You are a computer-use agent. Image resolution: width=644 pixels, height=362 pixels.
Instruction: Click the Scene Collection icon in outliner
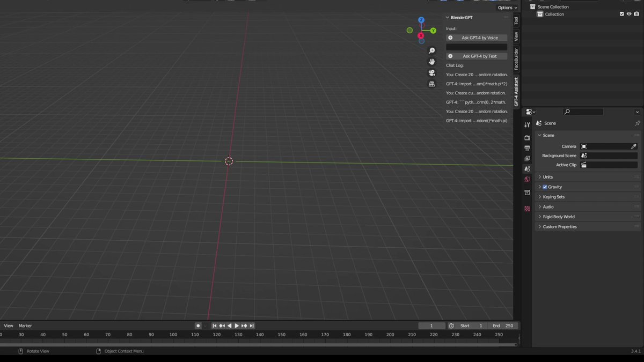point(532,7)
